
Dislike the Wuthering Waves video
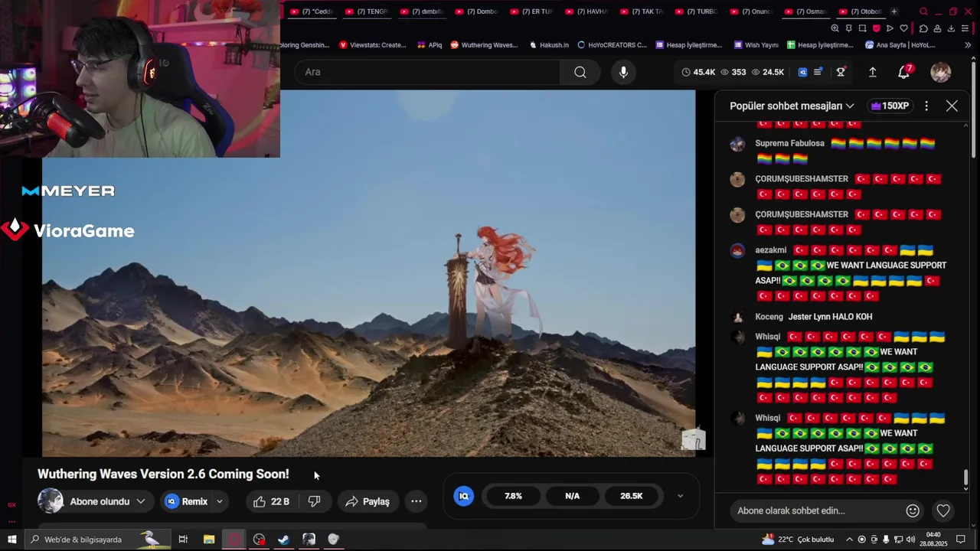314,501
